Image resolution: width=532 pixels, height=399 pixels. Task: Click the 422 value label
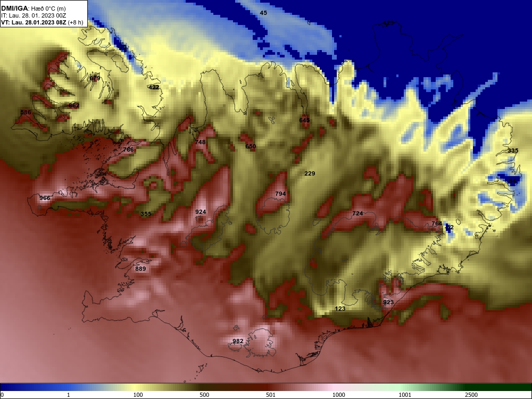tap(154, 87)
